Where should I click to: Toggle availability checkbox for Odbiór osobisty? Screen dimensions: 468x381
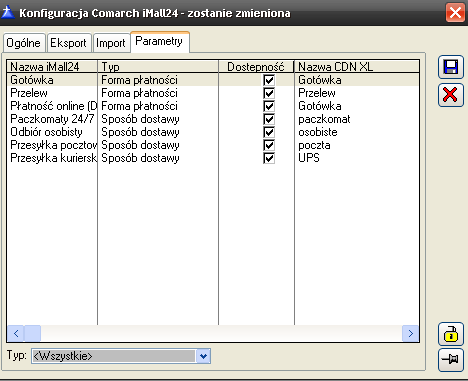(x=269, y=132)
